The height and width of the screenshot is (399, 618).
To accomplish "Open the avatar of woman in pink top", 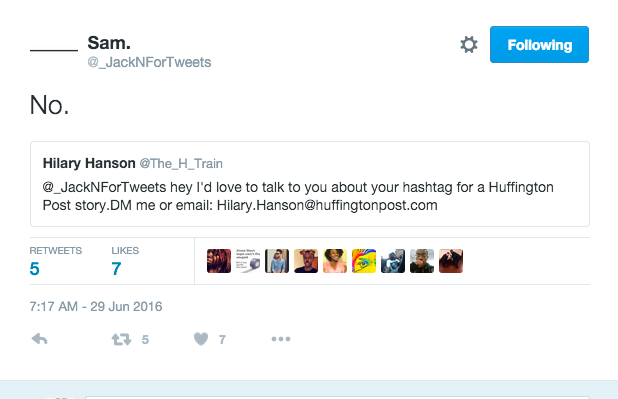I will click(x=335, y=261).
